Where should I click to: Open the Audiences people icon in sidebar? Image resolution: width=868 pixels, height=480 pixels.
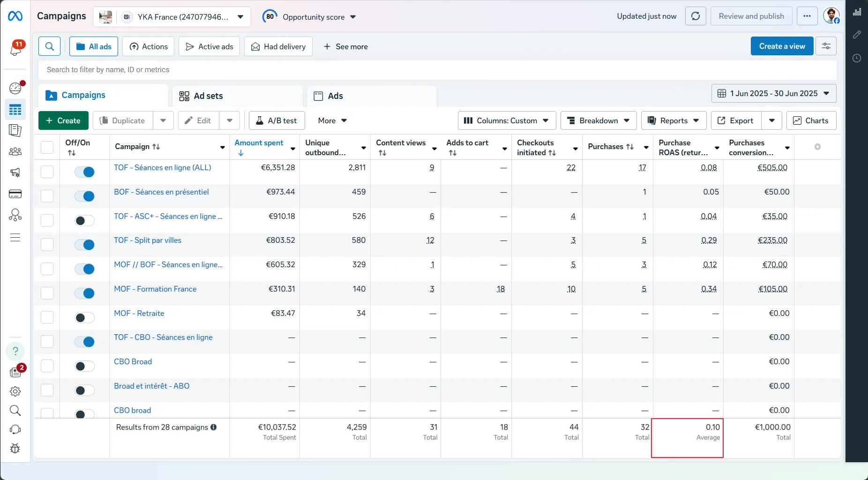(x=15, y=151)
